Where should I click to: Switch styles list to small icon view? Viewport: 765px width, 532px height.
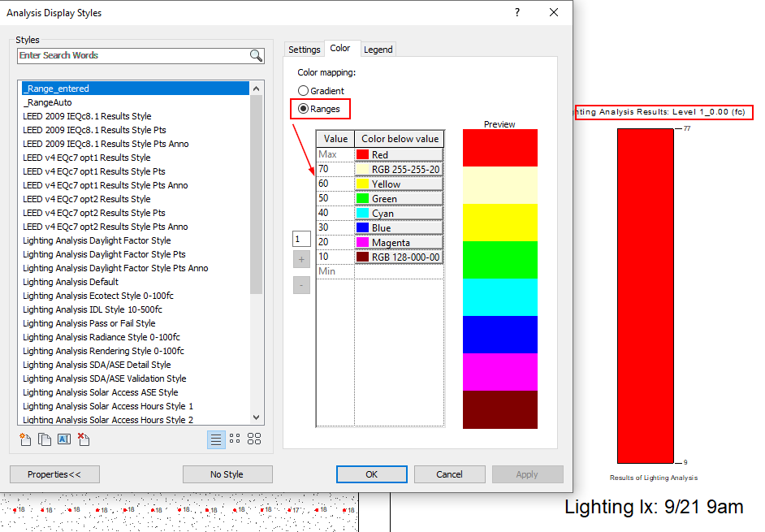(x=235, y=439)
